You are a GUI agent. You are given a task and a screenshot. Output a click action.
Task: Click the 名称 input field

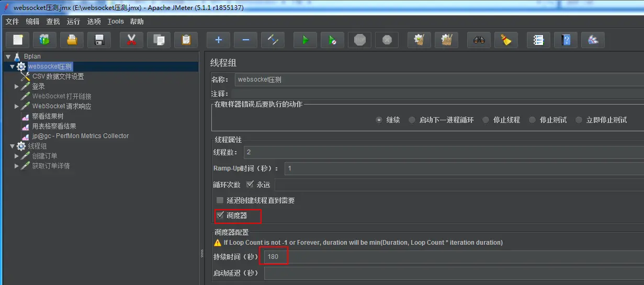tap(439, 79)
